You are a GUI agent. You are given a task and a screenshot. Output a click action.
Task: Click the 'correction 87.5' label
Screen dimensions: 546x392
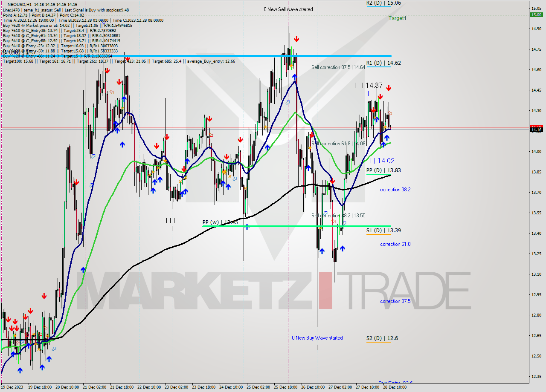tap(395, 301)
